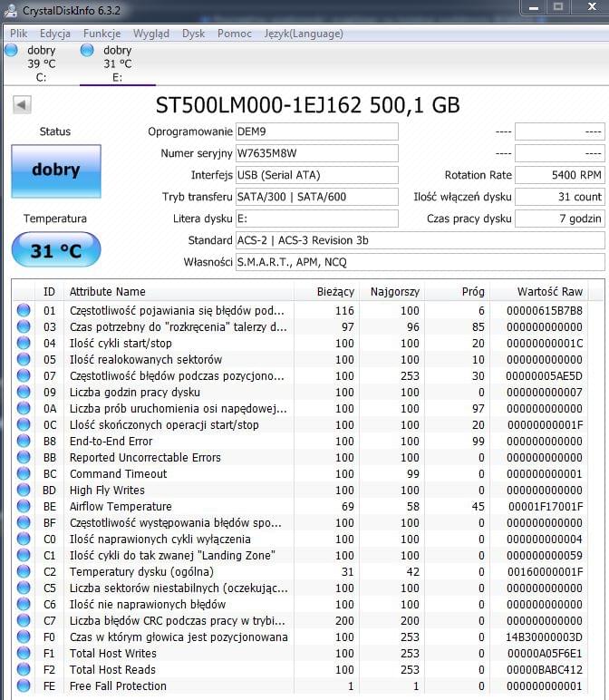The image size is (609, 700).
Task: Click the dobry health status button
Action: click(56, 171)
